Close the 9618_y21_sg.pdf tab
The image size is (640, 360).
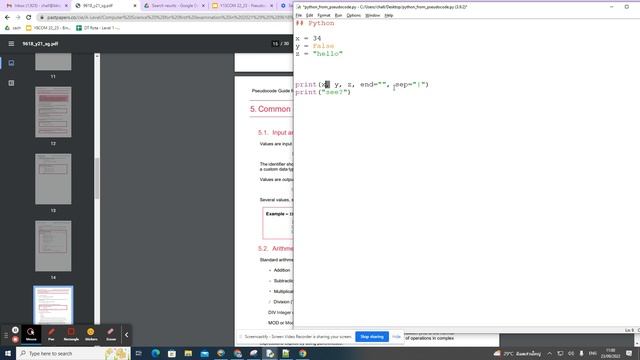pyautogui.click(x=135, y=6)
